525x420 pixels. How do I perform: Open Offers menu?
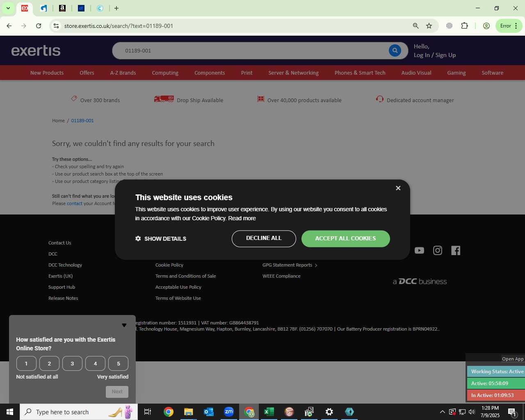(87, 73)
